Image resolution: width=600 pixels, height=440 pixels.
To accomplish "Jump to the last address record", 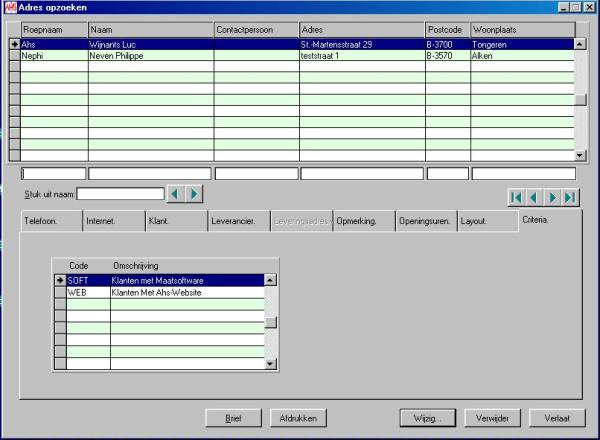I will point(570,198).
